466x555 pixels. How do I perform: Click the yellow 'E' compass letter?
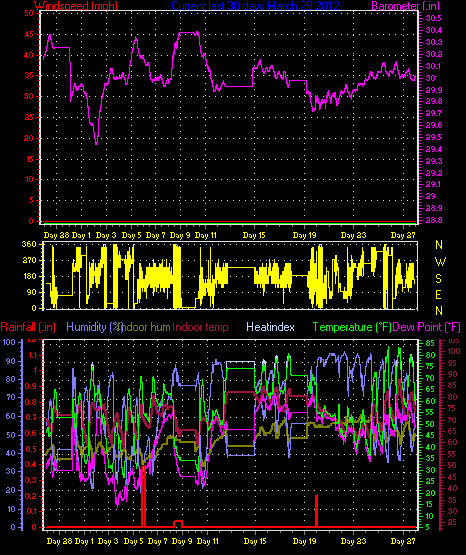439,294
